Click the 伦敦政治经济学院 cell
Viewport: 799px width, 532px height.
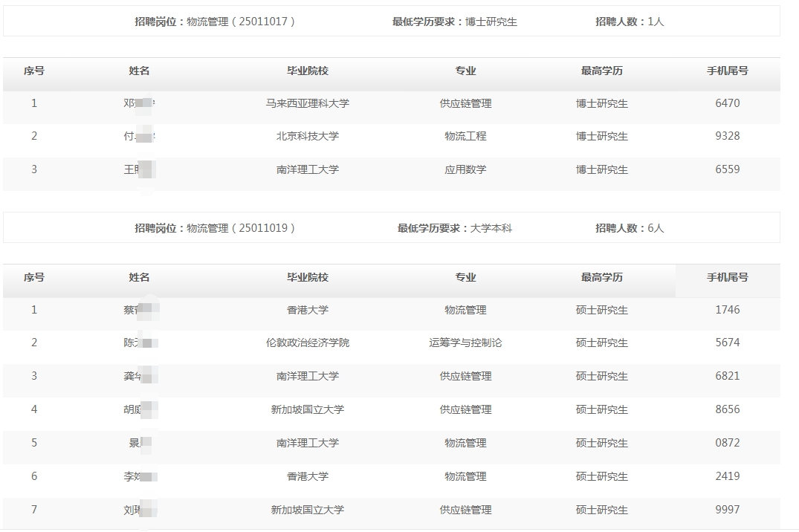(308, 343)
